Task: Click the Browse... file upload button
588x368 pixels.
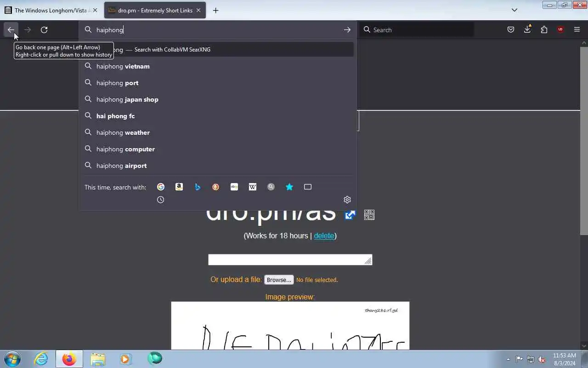Action: coord(279,280)
